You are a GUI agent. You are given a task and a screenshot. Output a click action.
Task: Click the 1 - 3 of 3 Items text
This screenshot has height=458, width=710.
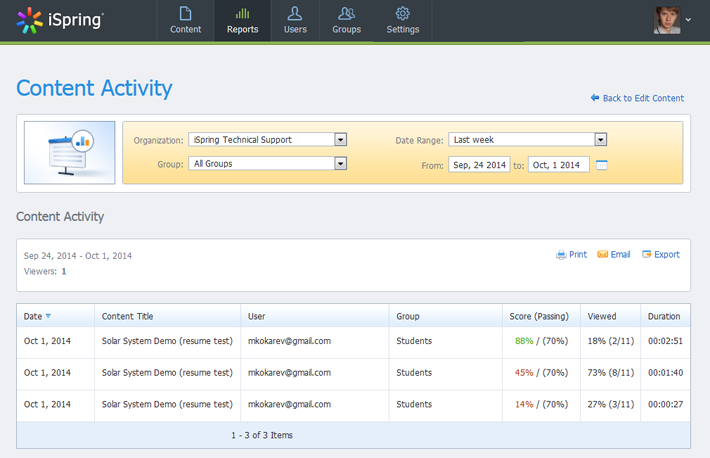pyautogui.click(x=262, y=435)
